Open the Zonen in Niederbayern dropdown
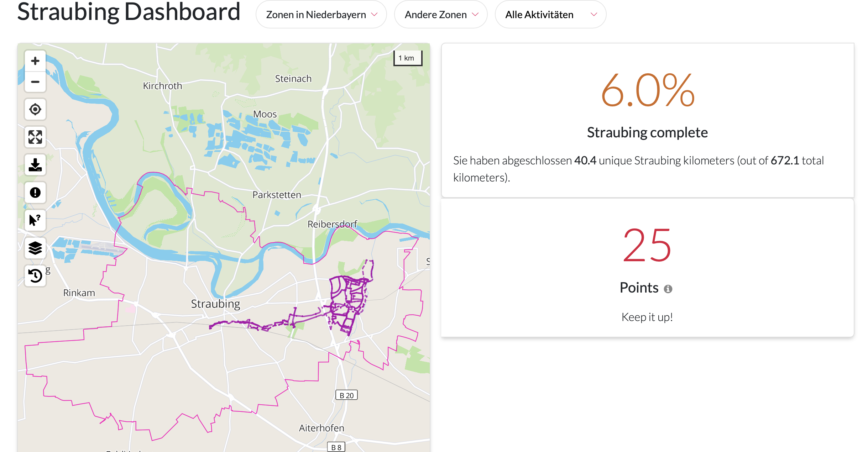This screenshot has height=452, width=868. point(321,15)
